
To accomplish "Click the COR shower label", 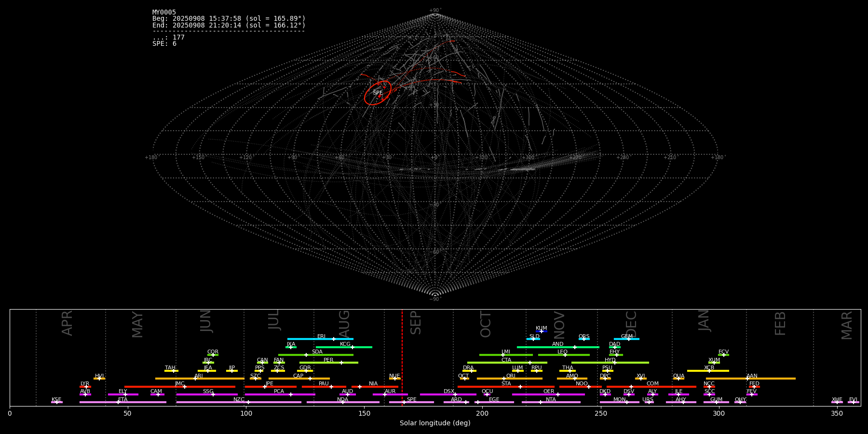I will click(213, 352).
